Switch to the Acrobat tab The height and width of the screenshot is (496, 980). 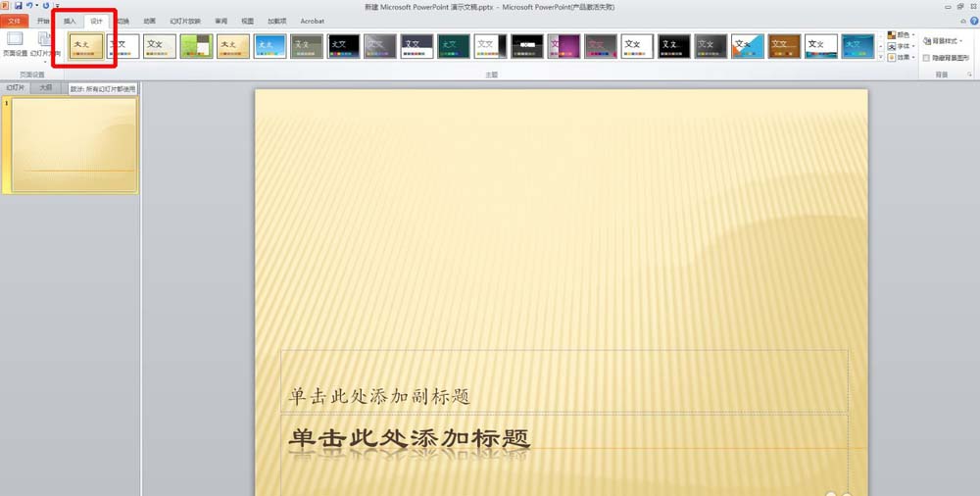coord(312,22)
